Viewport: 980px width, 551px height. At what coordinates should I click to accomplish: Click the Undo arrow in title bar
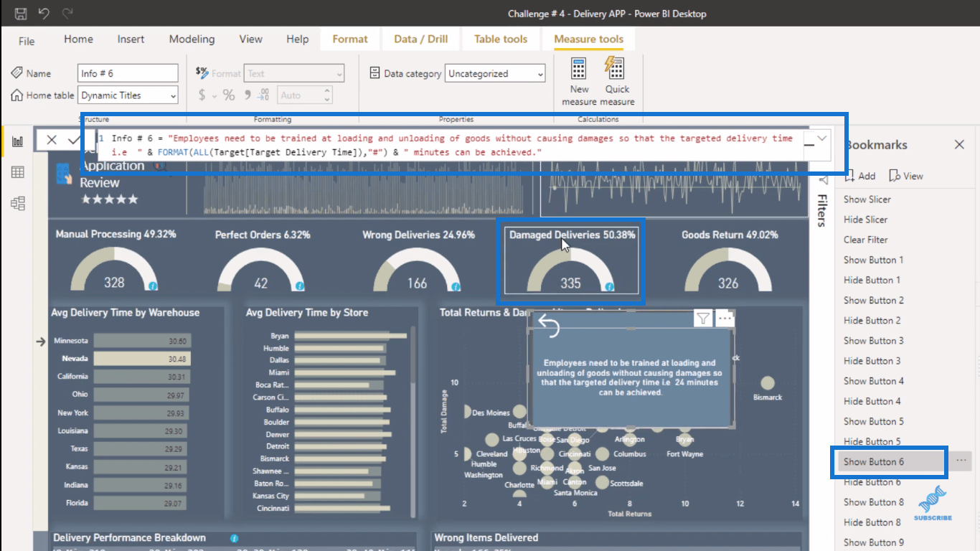coord(44,14)
